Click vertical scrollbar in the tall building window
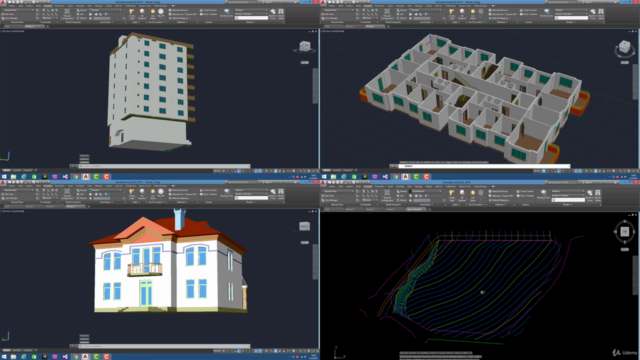This screenshot has height=360, width=640. [315, 85]
